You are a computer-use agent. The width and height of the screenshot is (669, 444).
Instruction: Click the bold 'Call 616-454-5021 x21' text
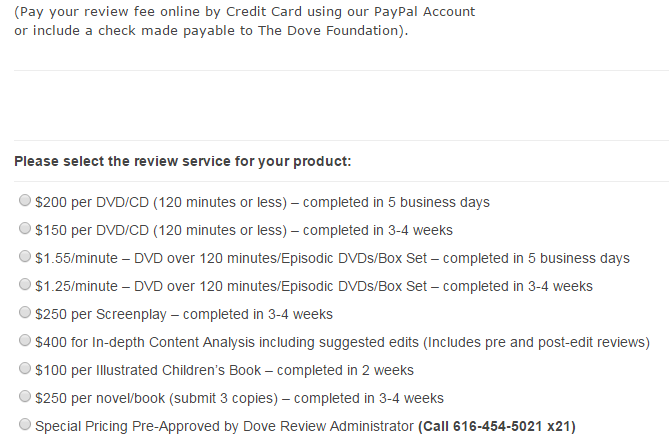click(x=497, y=427)
